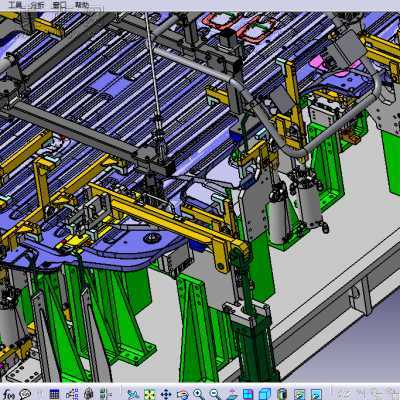Click the Normal View icon
Screen dimensions: 400x400
232,394
